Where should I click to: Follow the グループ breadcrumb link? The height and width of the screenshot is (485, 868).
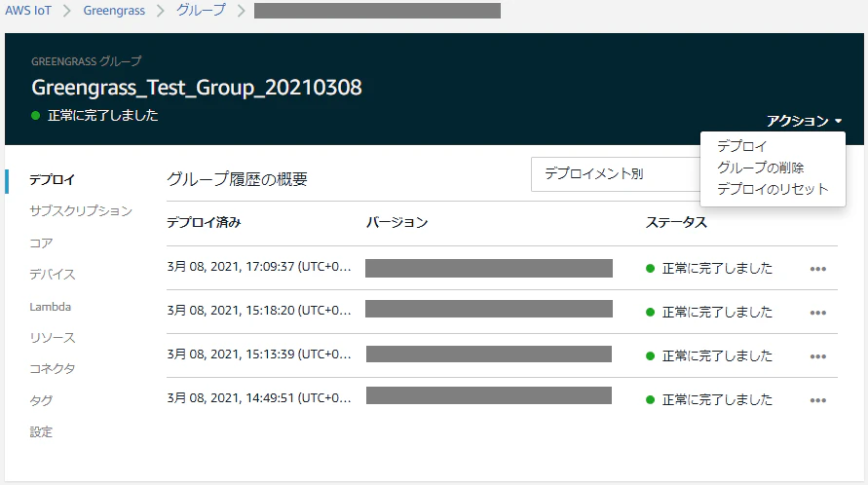(x=201, y=10)
